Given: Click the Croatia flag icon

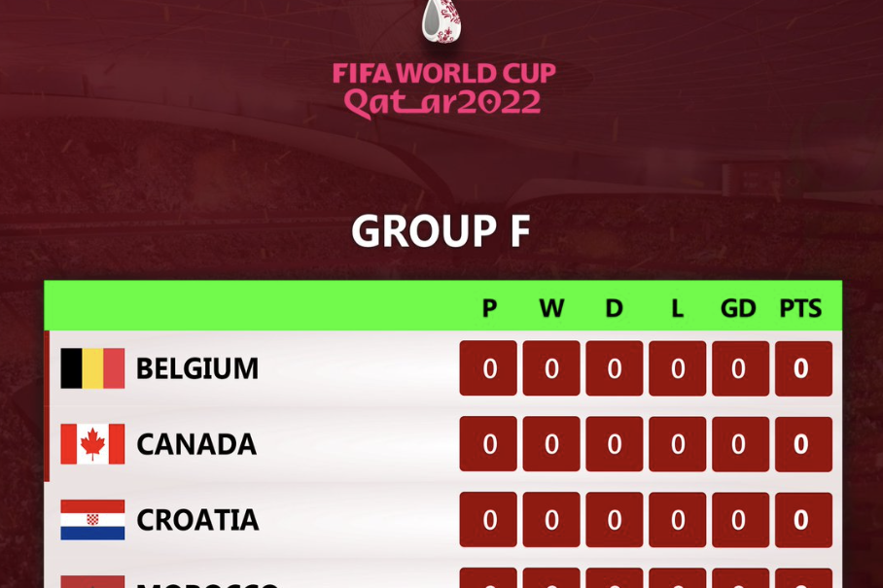Looking at the screenshot, I should 92,519.
